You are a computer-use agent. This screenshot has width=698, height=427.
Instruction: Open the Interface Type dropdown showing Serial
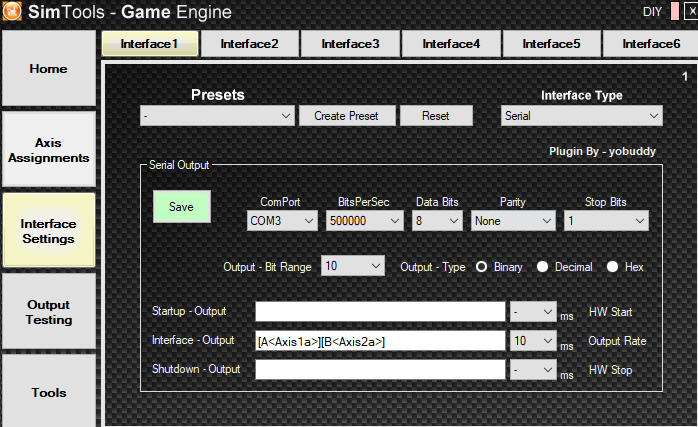(x=581, y=116)
